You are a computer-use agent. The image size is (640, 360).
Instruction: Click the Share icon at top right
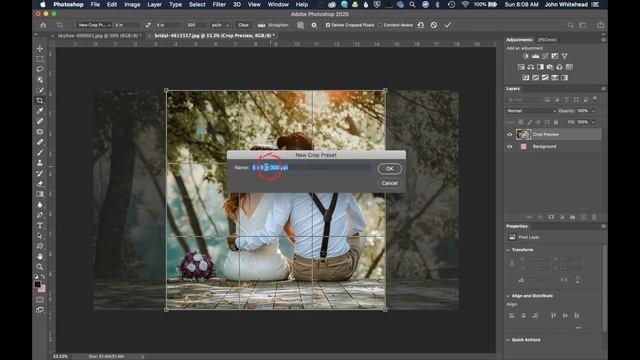(x=601, y=25)
